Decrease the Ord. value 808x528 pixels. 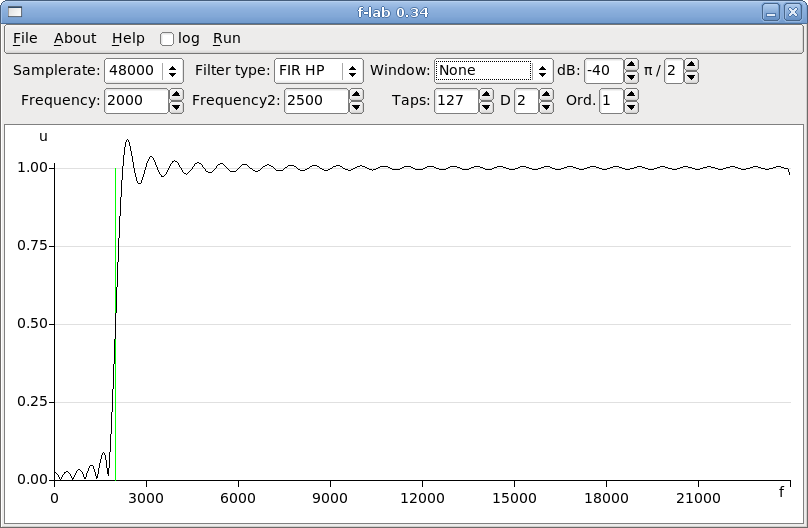tap(631, 107)
